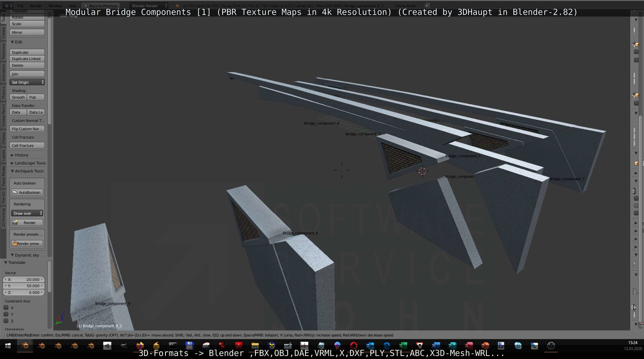644x359 pixels.
Task: Switch to the 3D Printing shelf tab
Action: 4,218
